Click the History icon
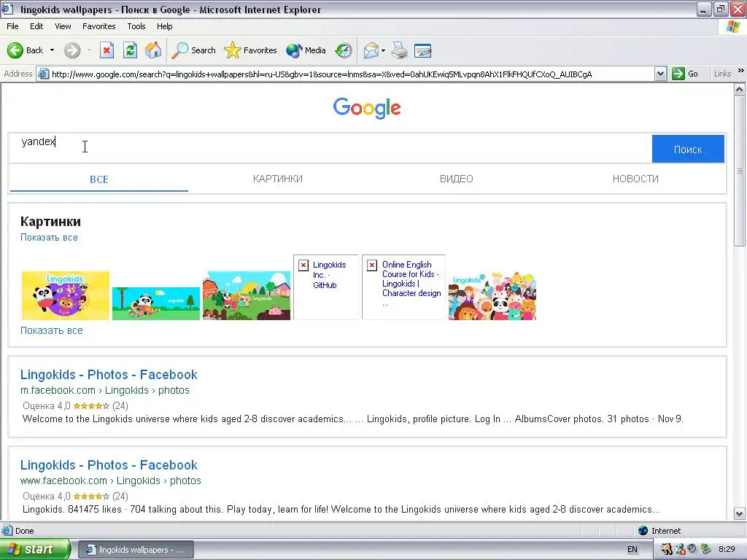Image resolution: width=747 pixels, height=560 pixels. pos(344,50)
